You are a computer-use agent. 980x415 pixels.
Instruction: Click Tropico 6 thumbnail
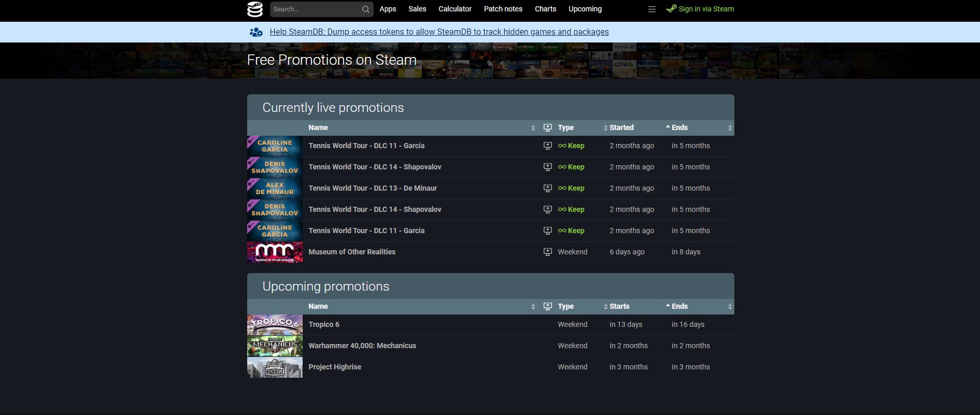click(275, 325)
